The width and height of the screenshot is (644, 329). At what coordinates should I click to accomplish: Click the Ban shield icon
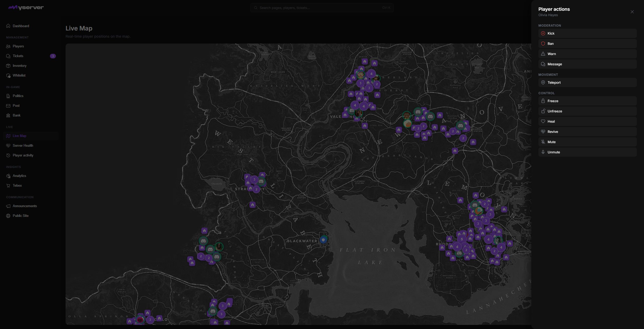(543, 44)
